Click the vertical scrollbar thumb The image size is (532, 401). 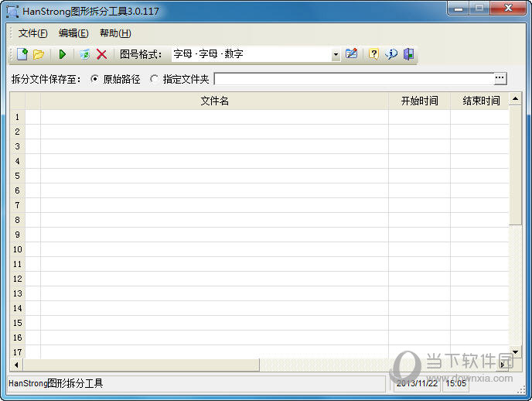pos(515,165)
